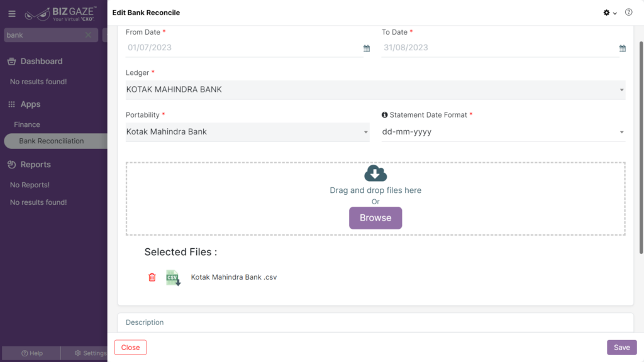Open the To Date calendar picker
This screenshot has width=644, height=362.
[x=622, y=48]
